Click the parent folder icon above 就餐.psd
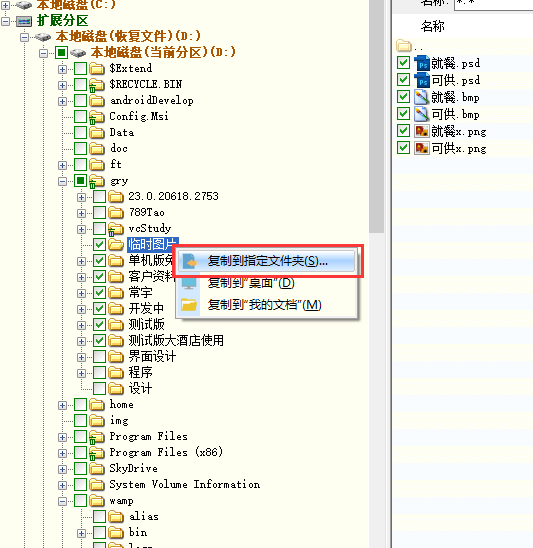 pos(404,45)
